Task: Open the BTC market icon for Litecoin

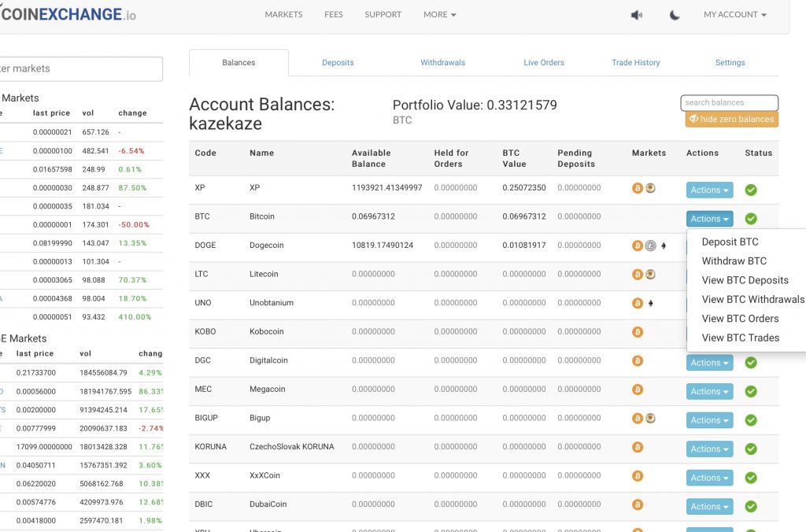Action: click(638, 275)
